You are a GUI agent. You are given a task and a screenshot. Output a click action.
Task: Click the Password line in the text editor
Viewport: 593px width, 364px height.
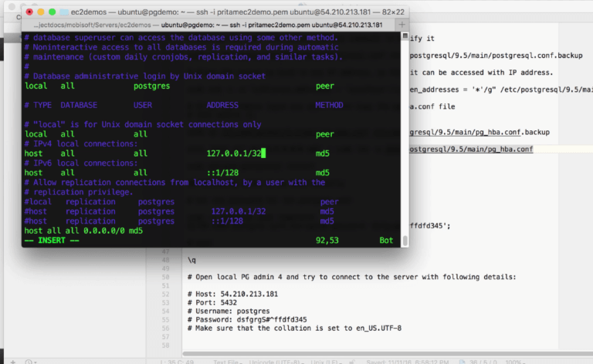(x=247, y=319)
